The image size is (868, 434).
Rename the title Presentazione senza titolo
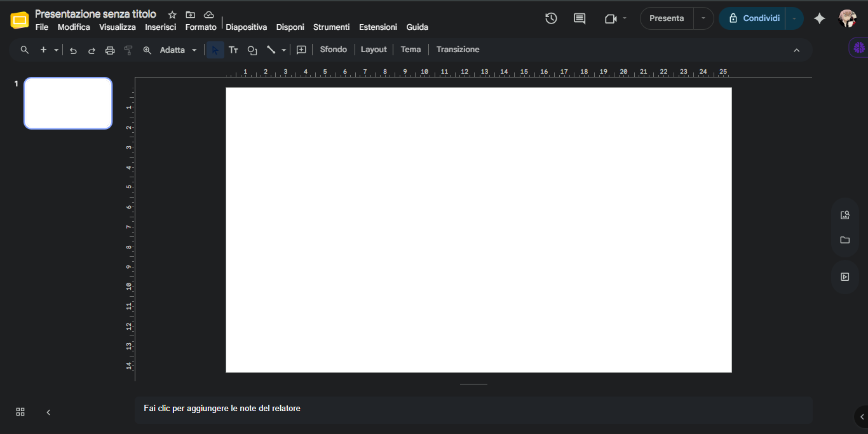[x=95, y=14]
